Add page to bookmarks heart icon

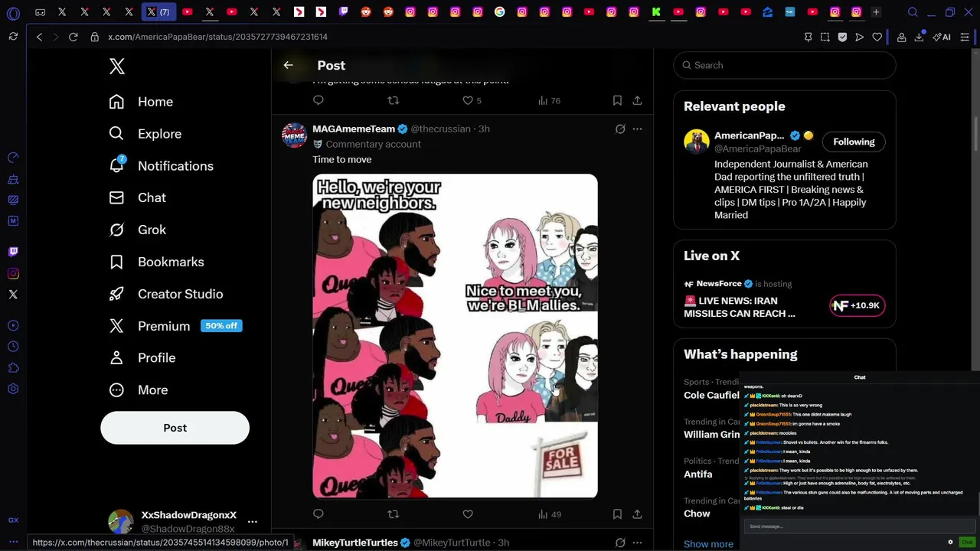click(877, 37)
